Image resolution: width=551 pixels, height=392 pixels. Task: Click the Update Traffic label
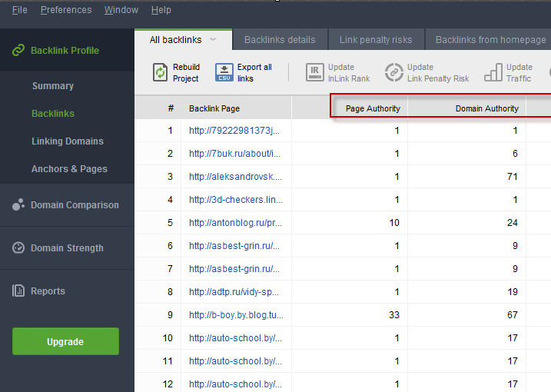519,73
